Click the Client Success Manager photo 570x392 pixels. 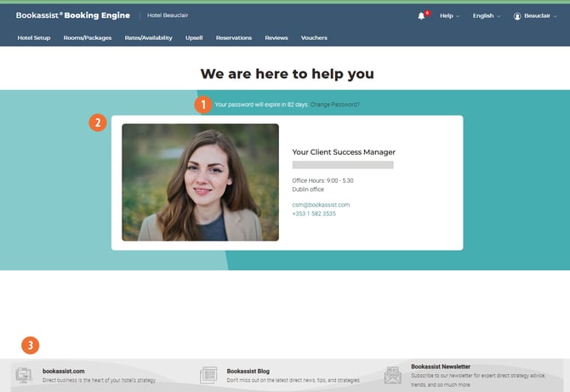[x=200, y=182]
